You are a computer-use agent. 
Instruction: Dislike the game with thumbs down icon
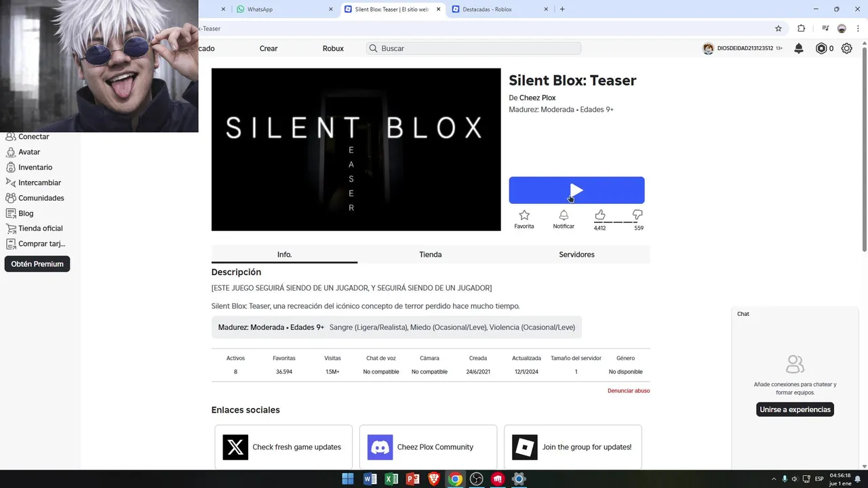click(x=637, y=215)
